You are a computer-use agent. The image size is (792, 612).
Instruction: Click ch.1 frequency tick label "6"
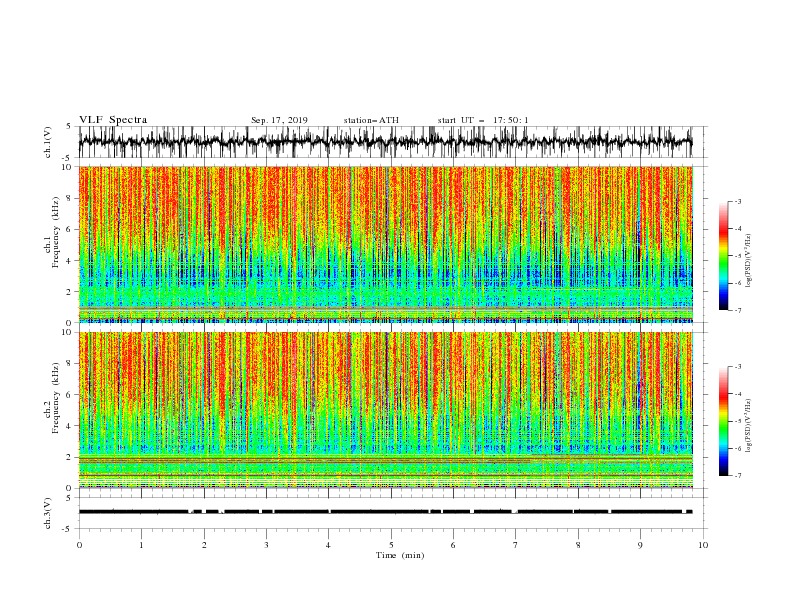(70, 229)
